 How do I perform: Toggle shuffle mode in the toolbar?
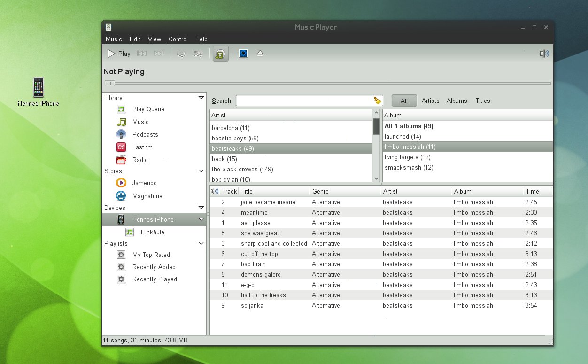tap(198, 54)
